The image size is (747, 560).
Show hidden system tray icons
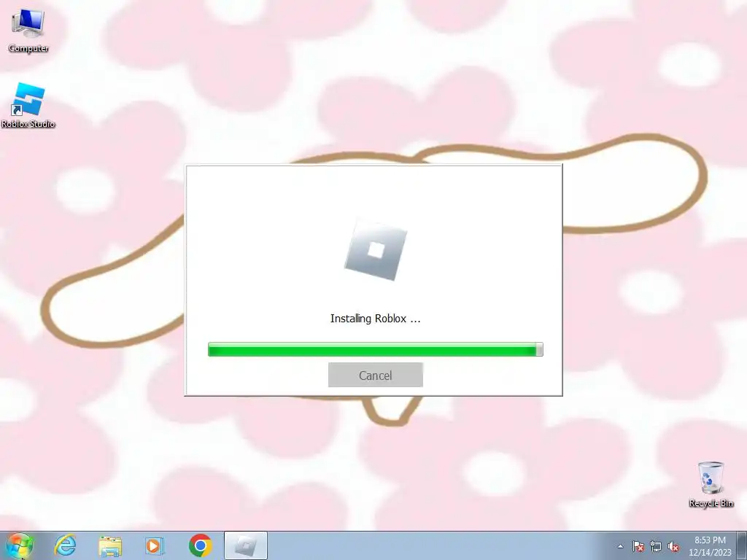(x=620, y=546)
